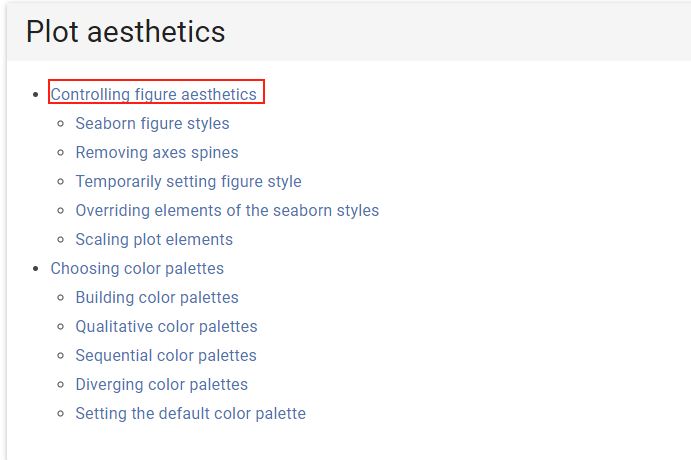Open the Choosing color palettes link
The width and height of the screenshot is (691, 460).
(x=137, y=269)
